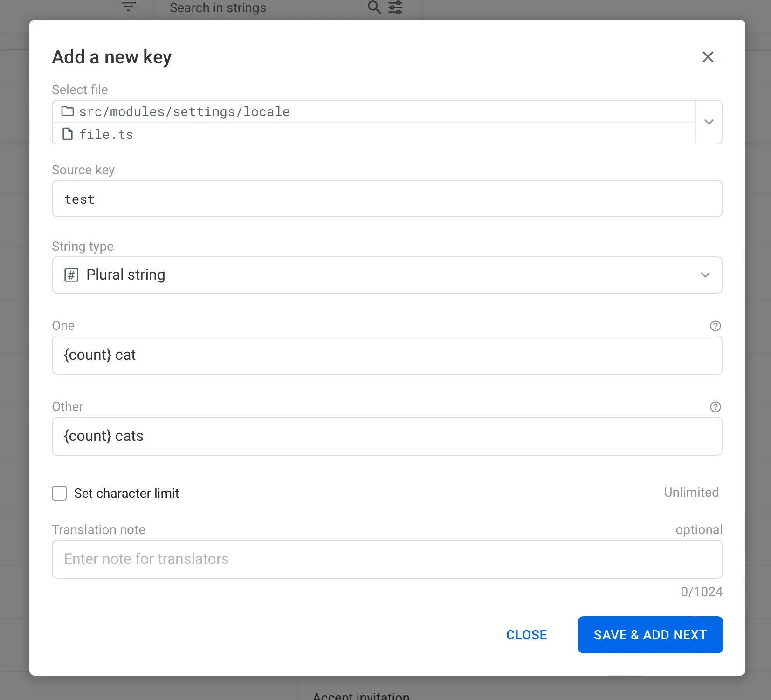The width and height of the screenshot is (771, 700).
Task: Focus the One plural form field
Action: click(x=387, y=355)
